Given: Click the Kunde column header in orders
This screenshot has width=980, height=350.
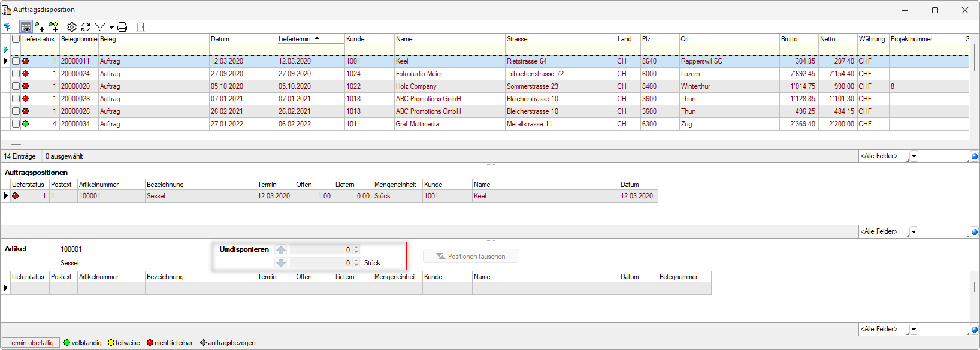Looking at the screenshot, I should tap(356, 39).
